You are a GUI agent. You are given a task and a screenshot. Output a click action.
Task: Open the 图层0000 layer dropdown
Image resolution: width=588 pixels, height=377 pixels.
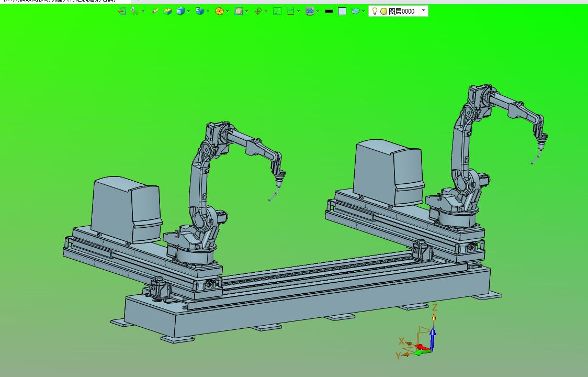coord(423,10)
